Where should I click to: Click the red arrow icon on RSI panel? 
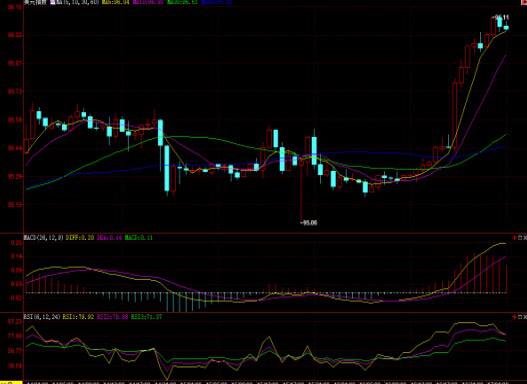[515, 317]
